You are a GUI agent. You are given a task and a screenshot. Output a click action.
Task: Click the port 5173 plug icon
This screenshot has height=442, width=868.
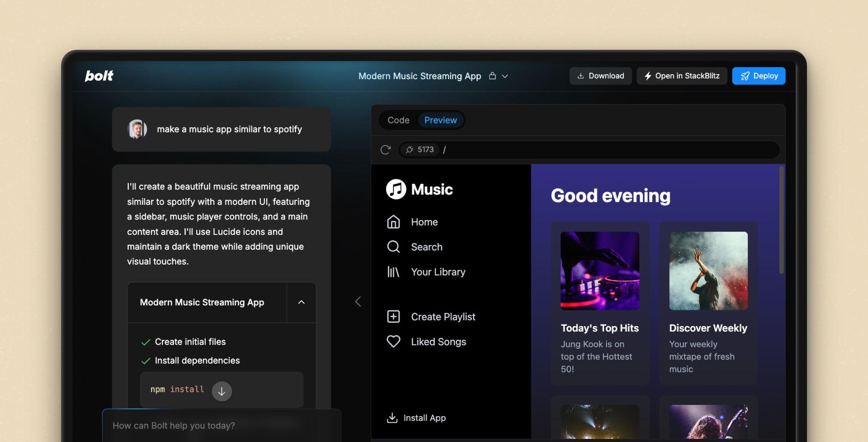tap(410, 150)
